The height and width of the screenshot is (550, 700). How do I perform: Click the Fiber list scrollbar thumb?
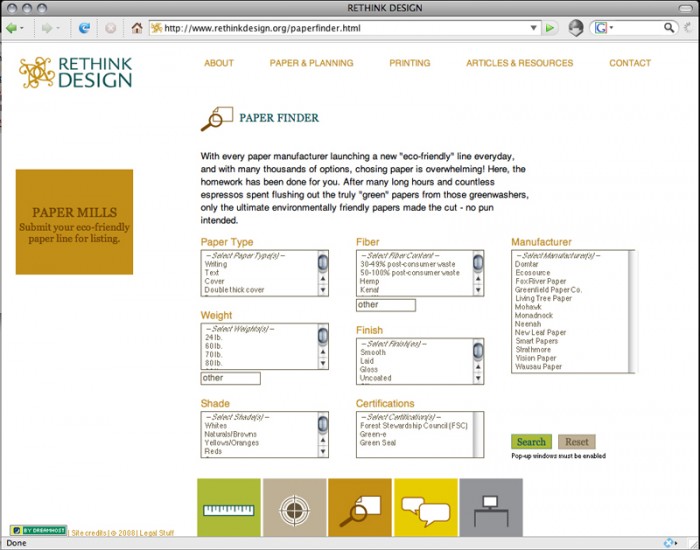[478, 262]
